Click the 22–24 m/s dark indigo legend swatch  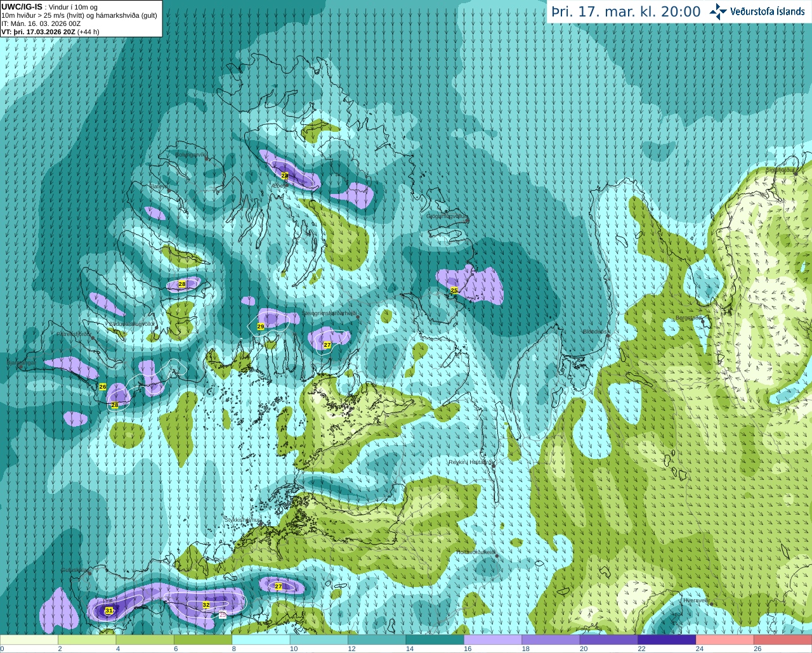(x=667, y=640)
